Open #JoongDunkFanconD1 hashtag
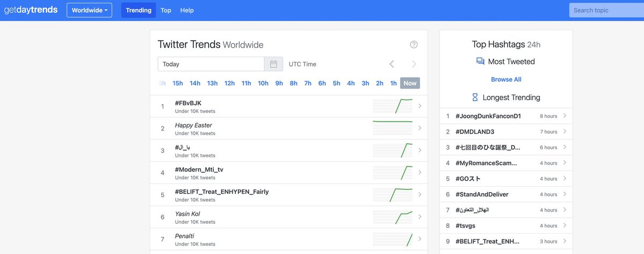This screenshot has height=254, width=644. [488, 116]
